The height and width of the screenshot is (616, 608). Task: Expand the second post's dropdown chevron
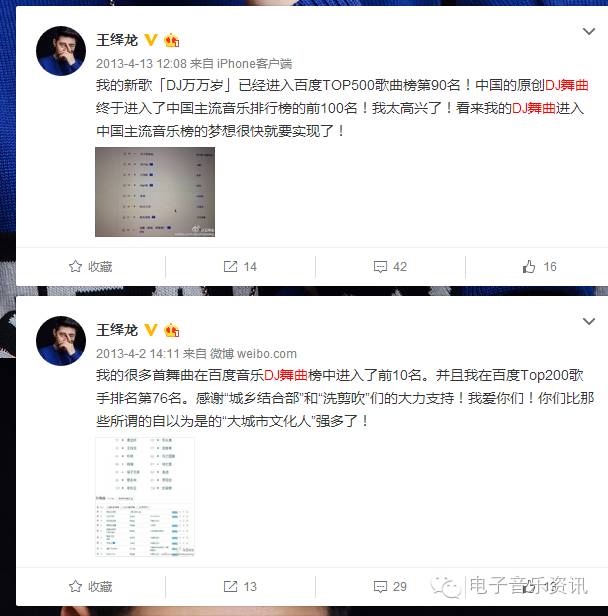(x=588, y=321)
